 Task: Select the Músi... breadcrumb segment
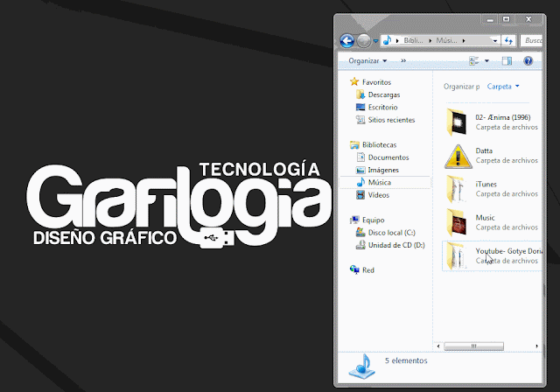pos(446,40)
